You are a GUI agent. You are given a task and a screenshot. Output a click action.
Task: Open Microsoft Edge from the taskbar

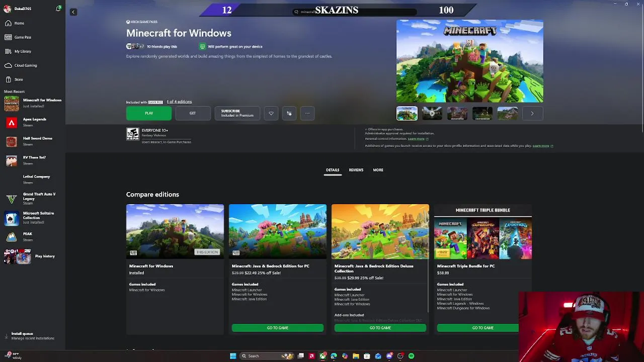click(334, 356)
